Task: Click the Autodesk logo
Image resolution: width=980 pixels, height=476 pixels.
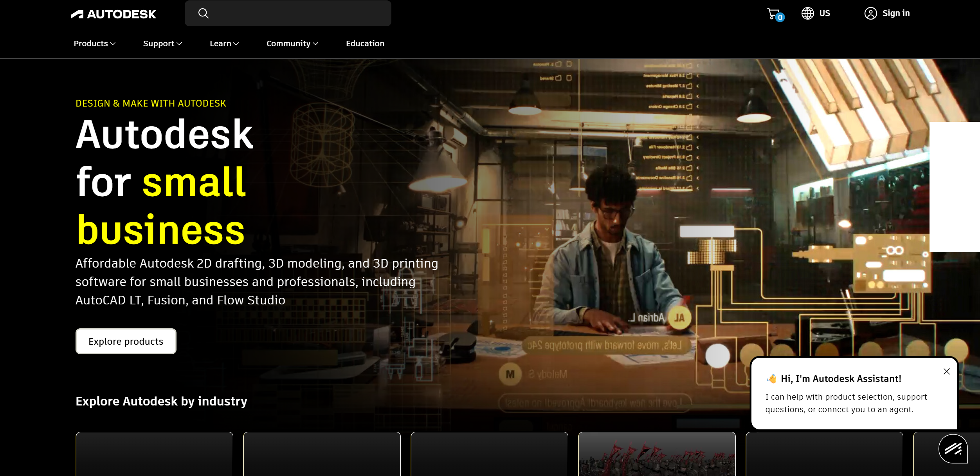Action: (113, 14)
